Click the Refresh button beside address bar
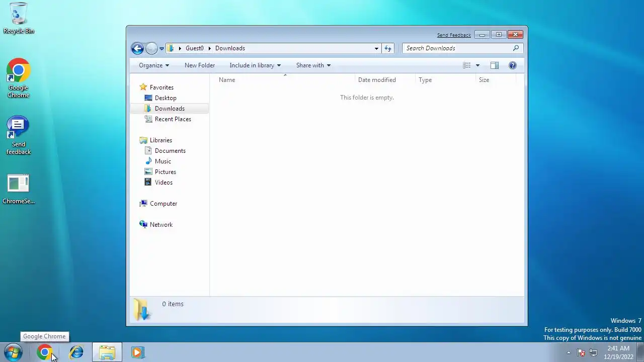This screenshot has width=644, height=362. point(388,49)
